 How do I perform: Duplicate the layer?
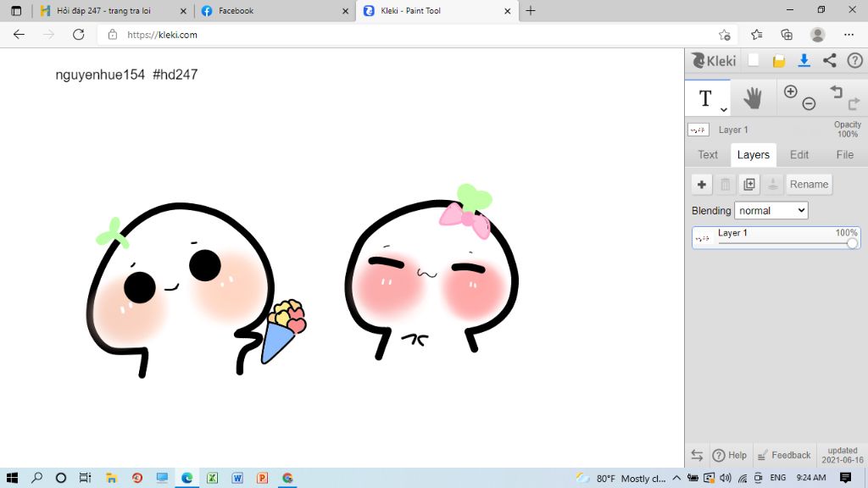[749, 184]
